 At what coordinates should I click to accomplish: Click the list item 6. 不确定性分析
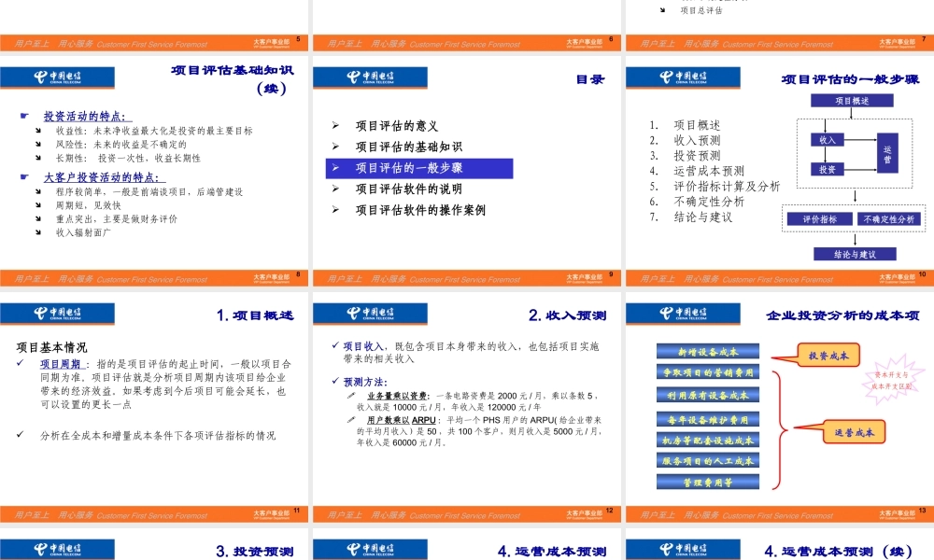click(x=697, y=202)
